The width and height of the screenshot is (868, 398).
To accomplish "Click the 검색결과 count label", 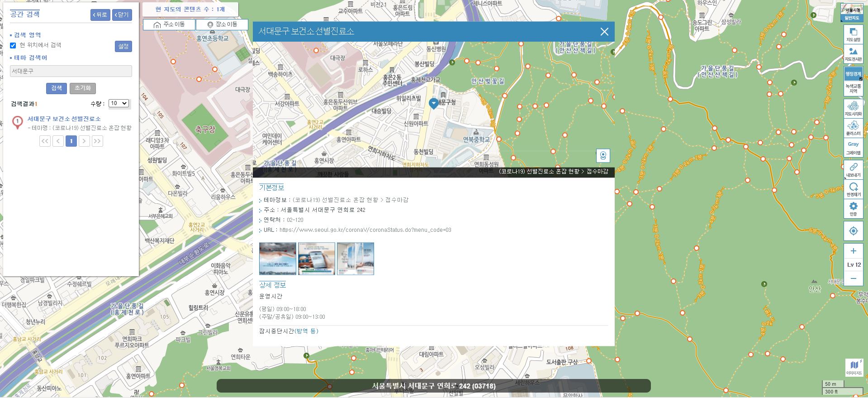I will [x=24, y=104].
